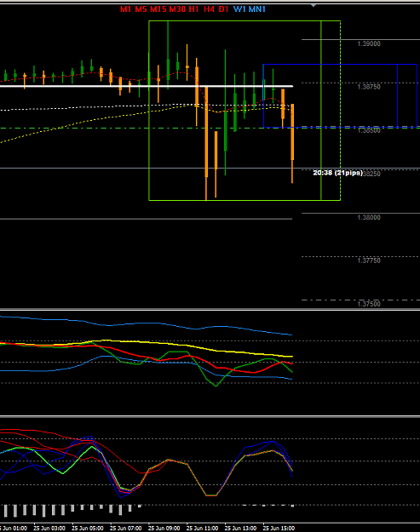Change timeframe to H1

click(x=193, y=9)
